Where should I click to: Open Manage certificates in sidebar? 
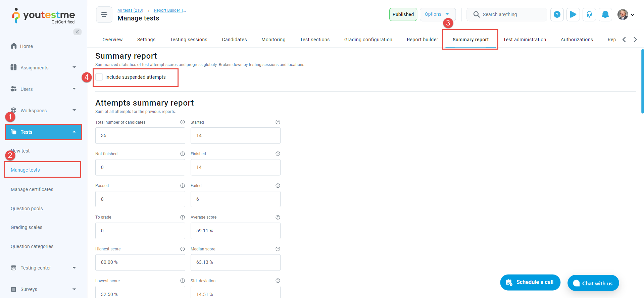coord(32,189)
